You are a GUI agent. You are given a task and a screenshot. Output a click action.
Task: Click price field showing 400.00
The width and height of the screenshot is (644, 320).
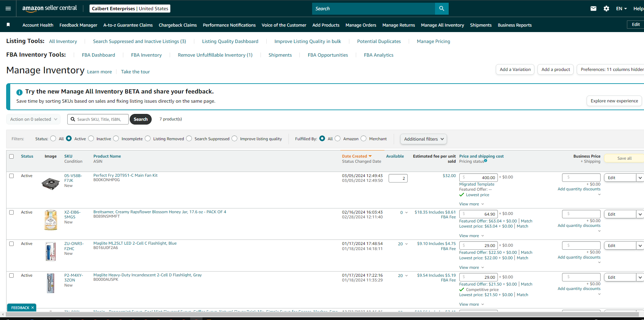(478, 177)
